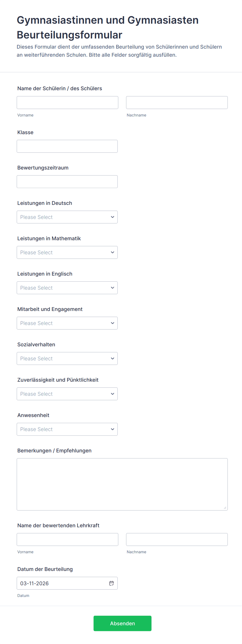The image size is (242, 644).
Task: Open the Anwesenheit dropdown
Action: coord(67,429)
